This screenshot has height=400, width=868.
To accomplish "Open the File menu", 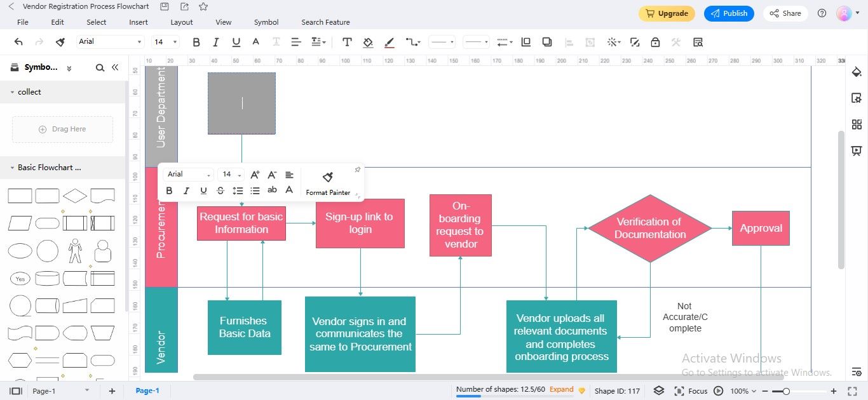I will click(23, 22).
